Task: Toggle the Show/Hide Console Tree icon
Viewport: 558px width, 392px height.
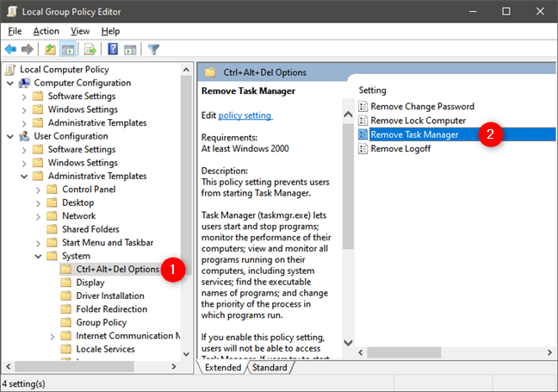Action: pyautogui.click(x=68, y=49)
